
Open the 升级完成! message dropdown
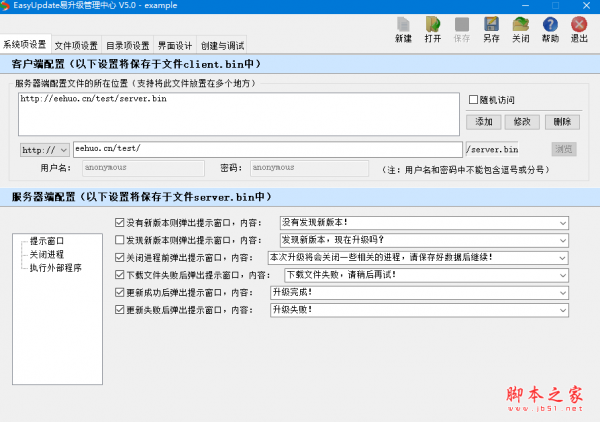[562, 293]
